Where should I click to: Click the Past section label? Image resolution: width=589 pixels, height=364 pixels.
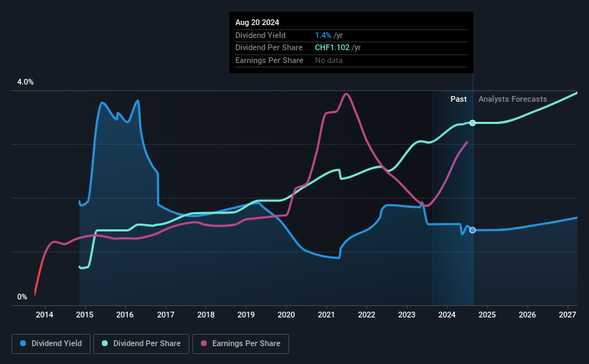point(458,99)
